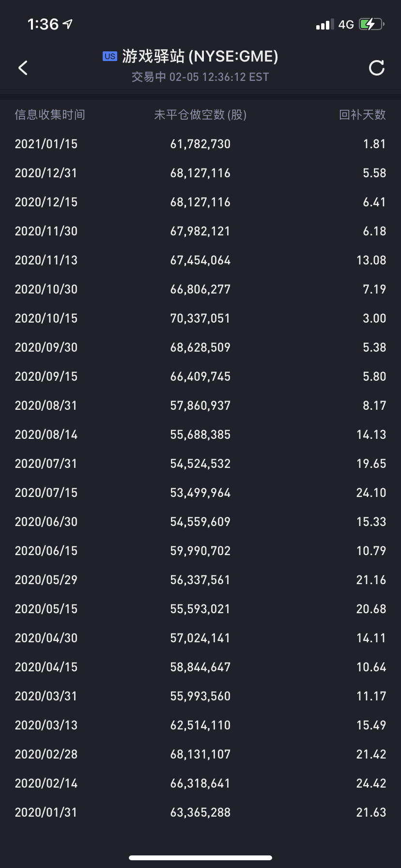401x868 pixels.
Task: Tap the 游戏驿站 (NYSE:GME) title
Action: tap(200, 56)
